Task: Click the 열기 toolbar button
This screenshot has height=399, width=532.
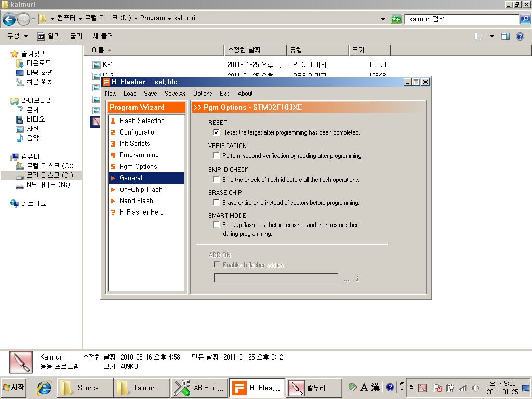Action: click(48, 36)
